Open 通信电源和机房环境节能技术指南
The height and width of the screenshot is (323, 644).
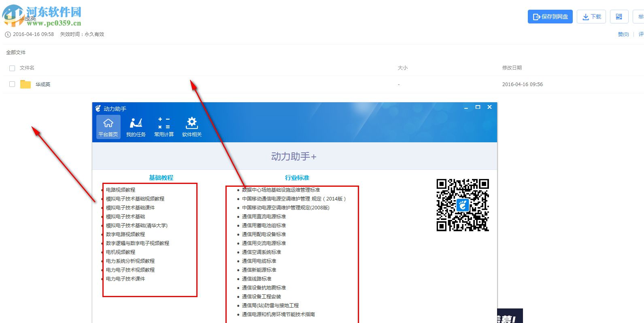click(x=278, y=315)
